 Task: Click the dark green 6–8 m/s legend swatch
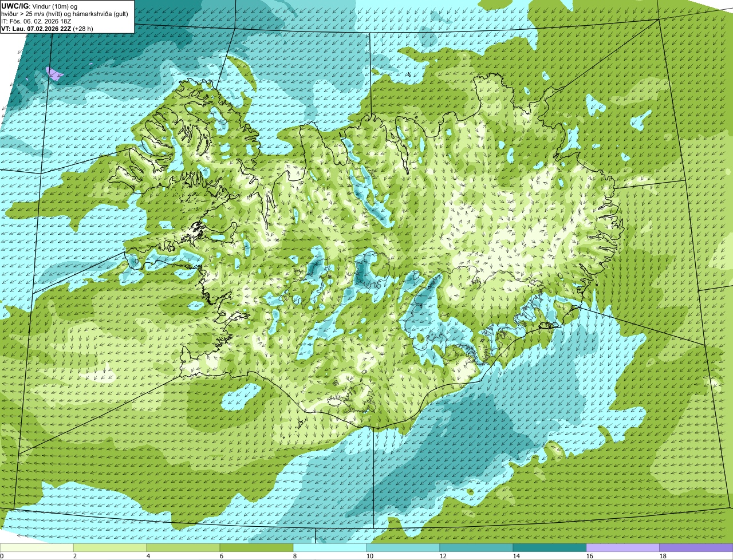point(257,548)
